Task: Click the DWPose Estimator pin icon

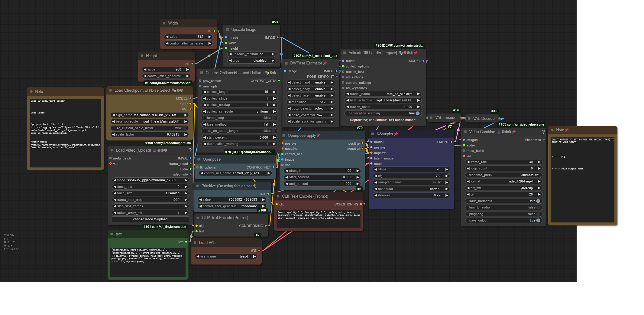Action: [325, 63]
